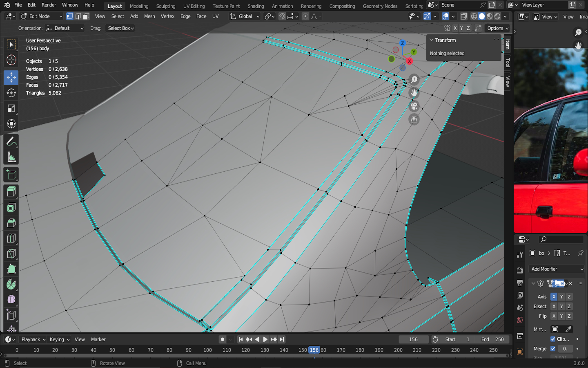
Task: Activate the Scale tool
Action: coord(11,108)
